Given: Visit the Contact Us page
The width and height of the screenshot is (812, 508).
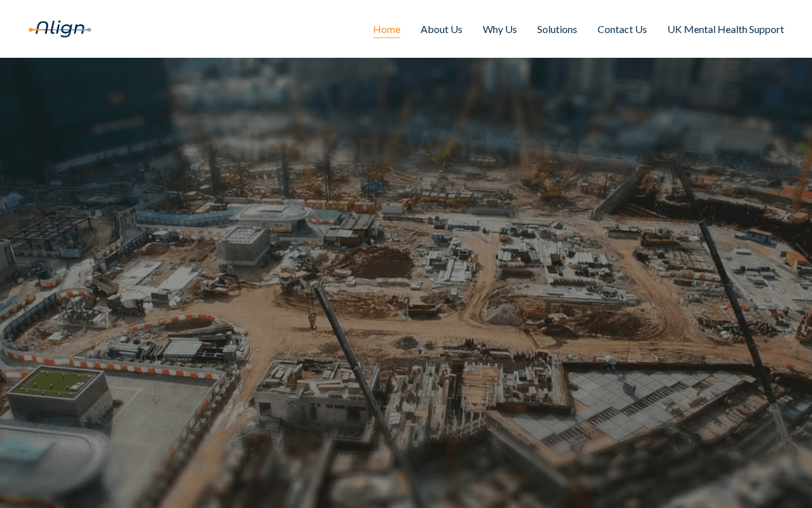Looking at the screenshot, I should 622,29.
